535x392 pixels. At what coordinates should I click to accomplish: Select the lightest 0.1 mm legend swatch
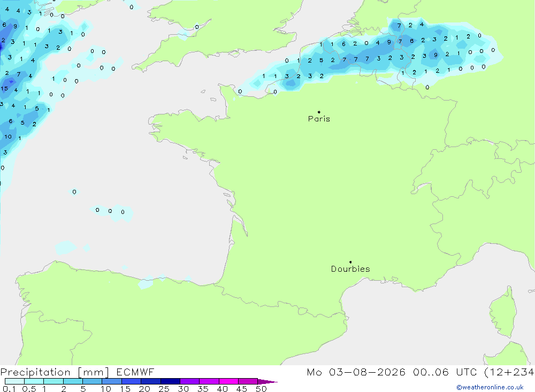14,381
